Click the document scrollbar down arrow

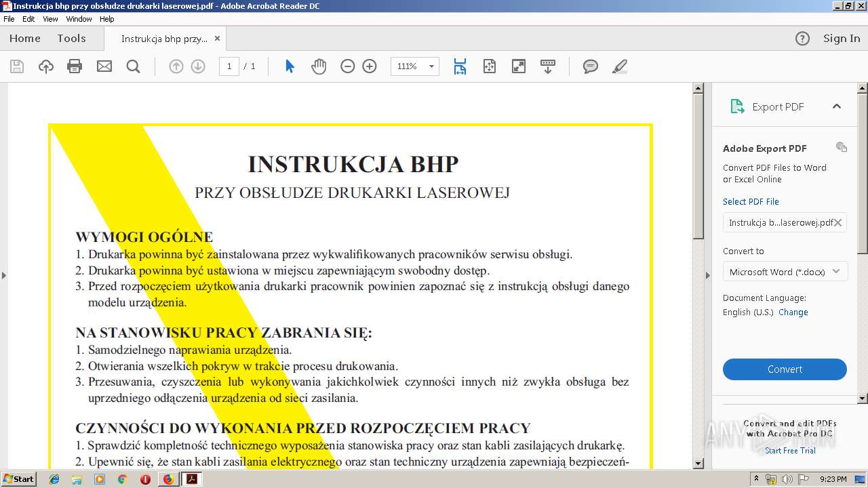point(698,464)
